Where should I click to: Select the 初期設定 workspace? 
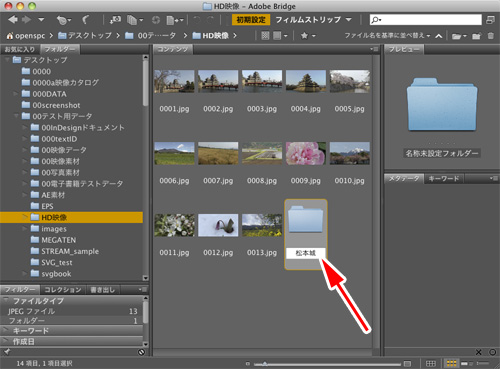[x=251, y=20]
